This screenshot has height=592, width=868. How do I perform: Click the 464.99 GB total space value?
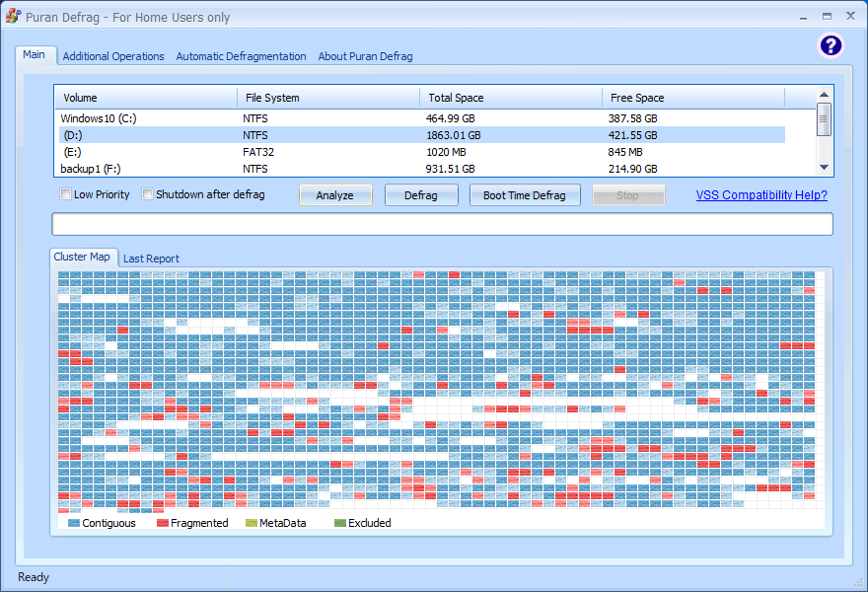[451, 118]
